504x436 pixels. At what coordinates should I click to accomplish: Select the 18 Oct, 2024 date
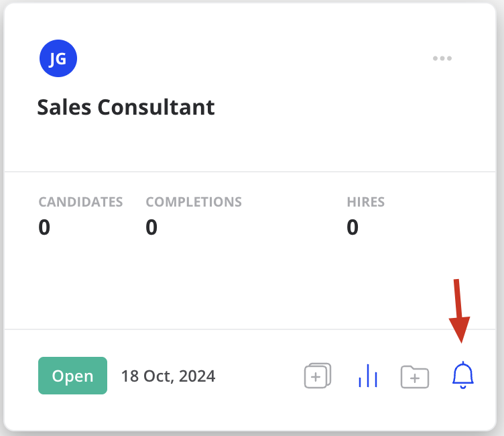[168, 376]
